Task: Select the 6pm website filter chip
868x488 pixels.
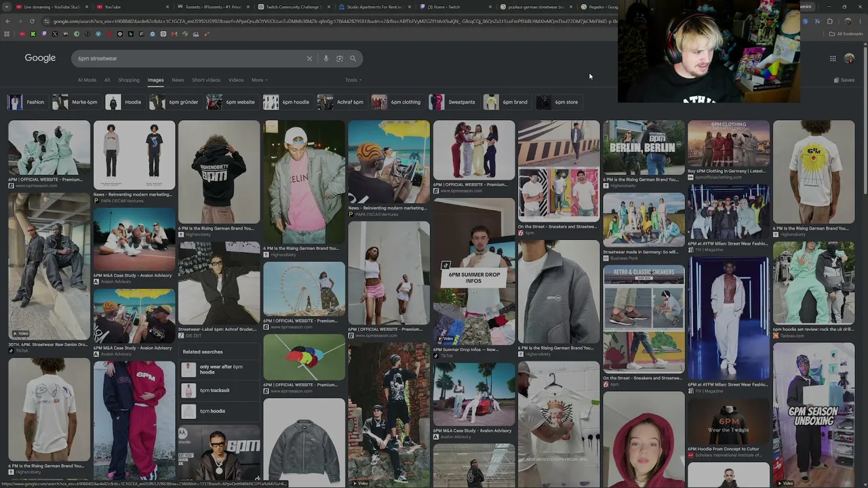Action: 232,102
